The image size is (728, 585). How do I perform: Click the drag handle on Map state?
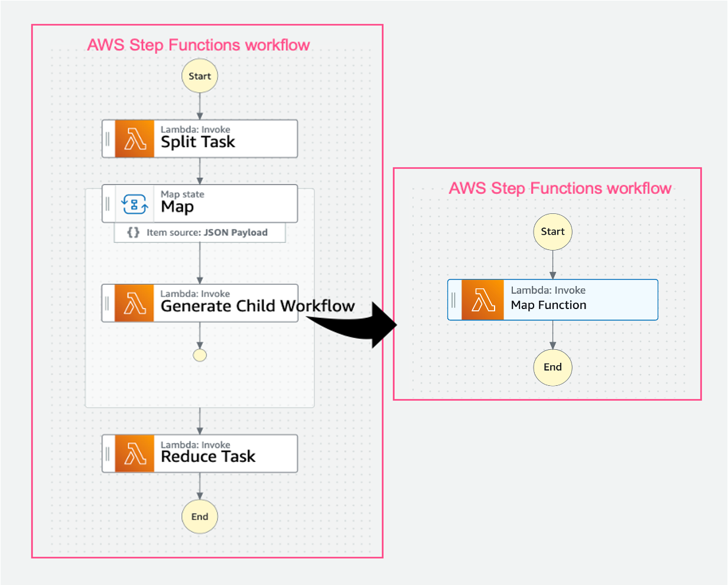108,204
